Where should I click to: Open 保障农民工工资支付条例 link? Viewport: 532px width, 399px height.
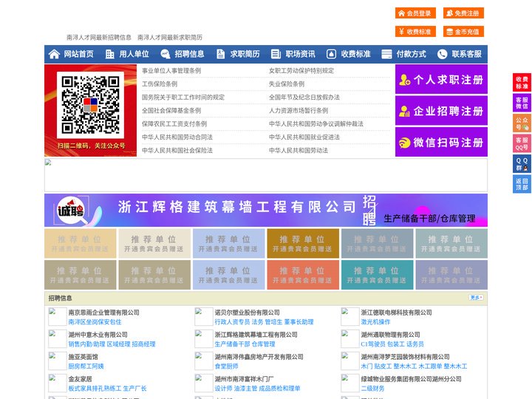(x=174, y=124)
